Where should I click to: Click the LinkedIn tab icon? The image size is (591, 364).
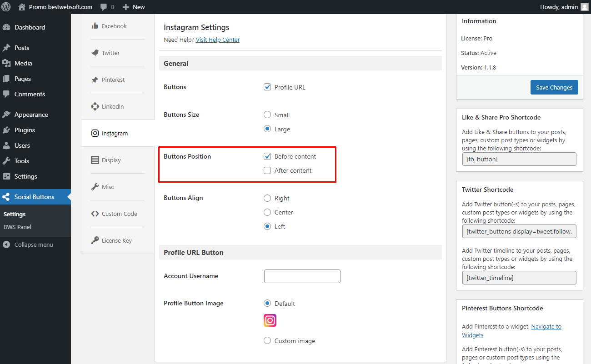[95, 106]
